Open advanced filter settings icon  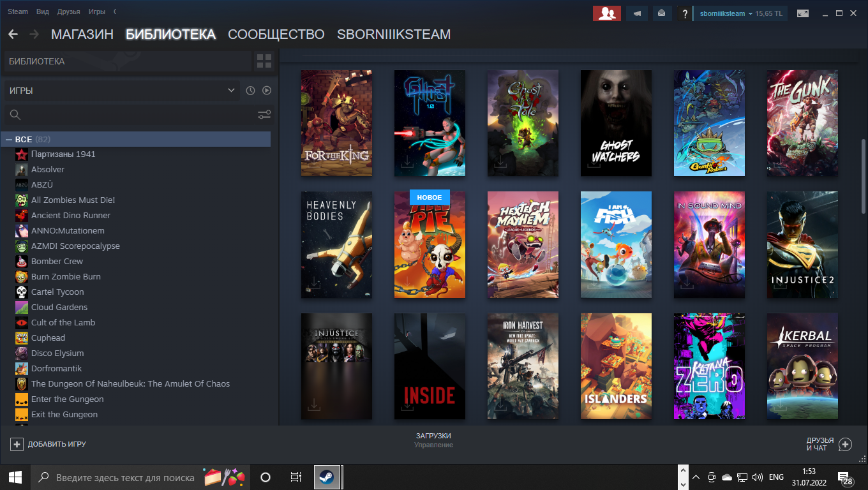264,115
